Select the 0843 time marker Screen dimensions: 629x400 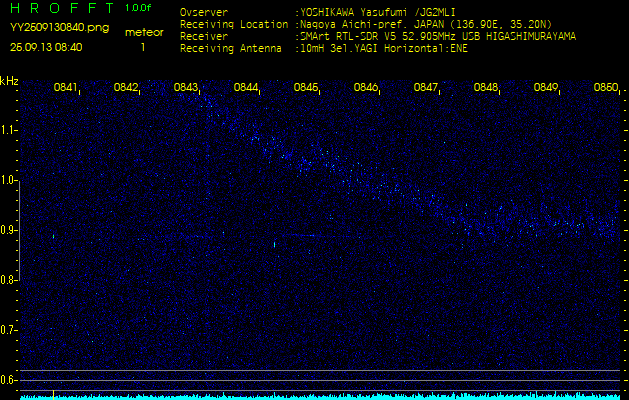coord(186,88)
